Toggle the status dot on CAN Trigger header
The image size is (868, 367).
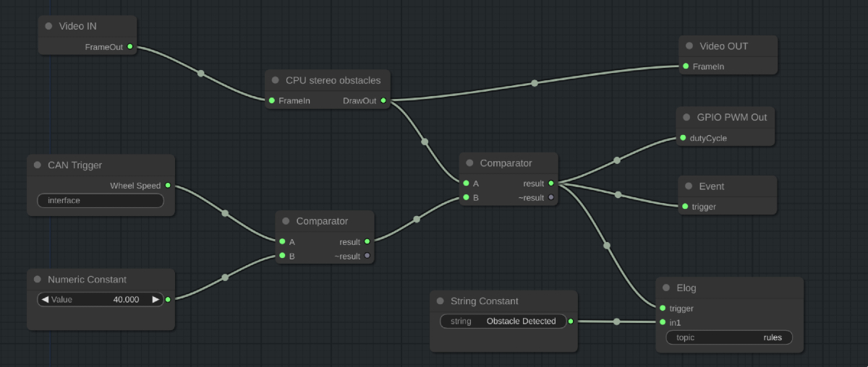[x=38, y=165]
